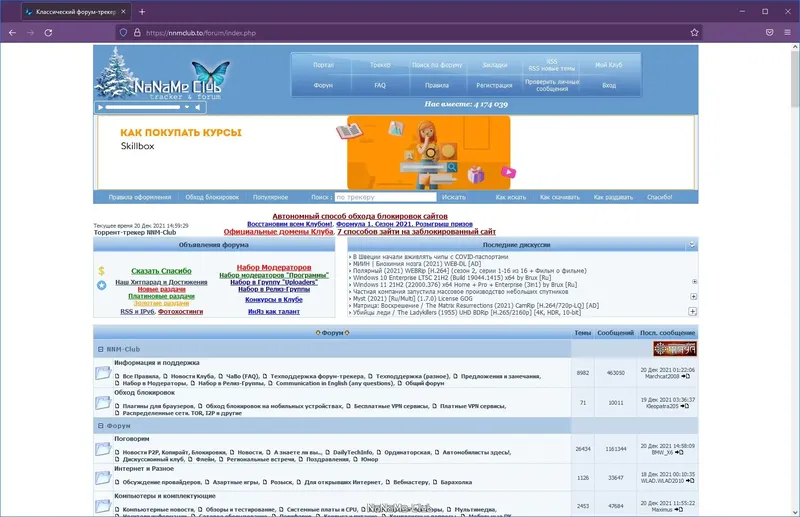The height and width of the screenshot is (517, 800).
Task: Bookmark this page with the star icon
Action: (694, 33)
